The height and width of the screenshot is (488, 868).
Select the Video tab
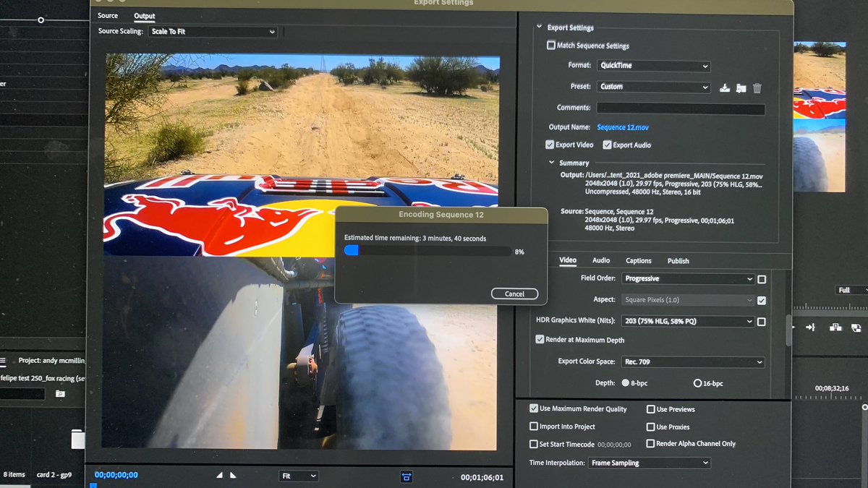[x=568, y=260]
